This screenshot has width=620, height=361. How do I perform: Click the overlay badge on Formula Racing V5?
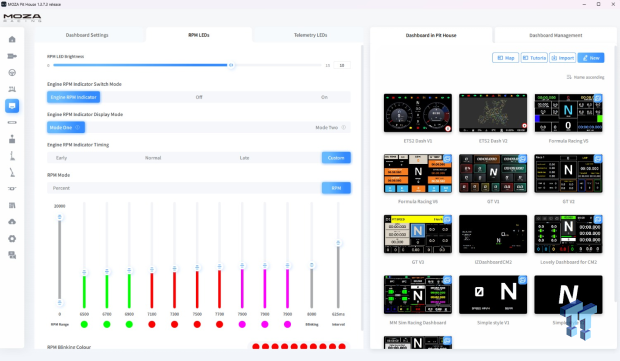598,98
